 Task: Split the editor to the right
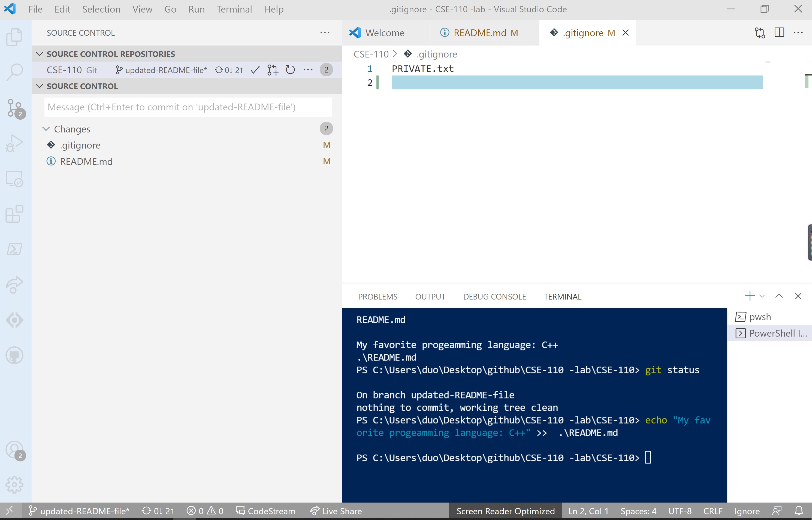(779, 33)
